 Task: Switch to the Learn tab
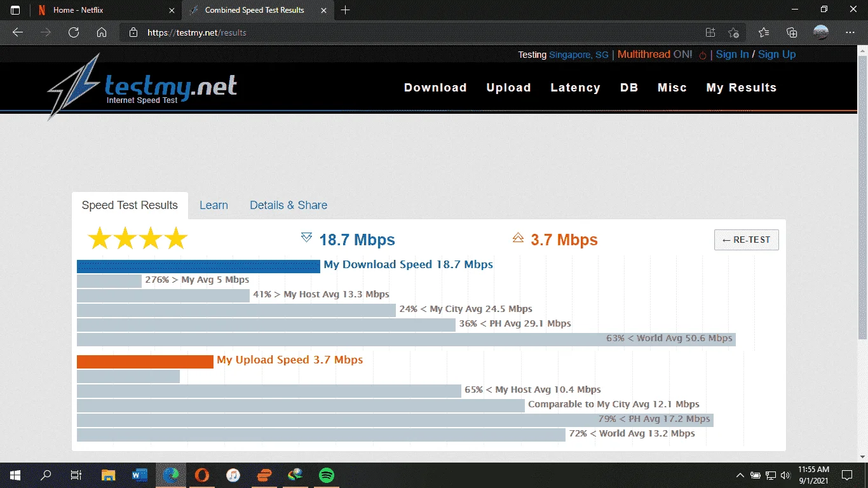click(x=214, y=205)
